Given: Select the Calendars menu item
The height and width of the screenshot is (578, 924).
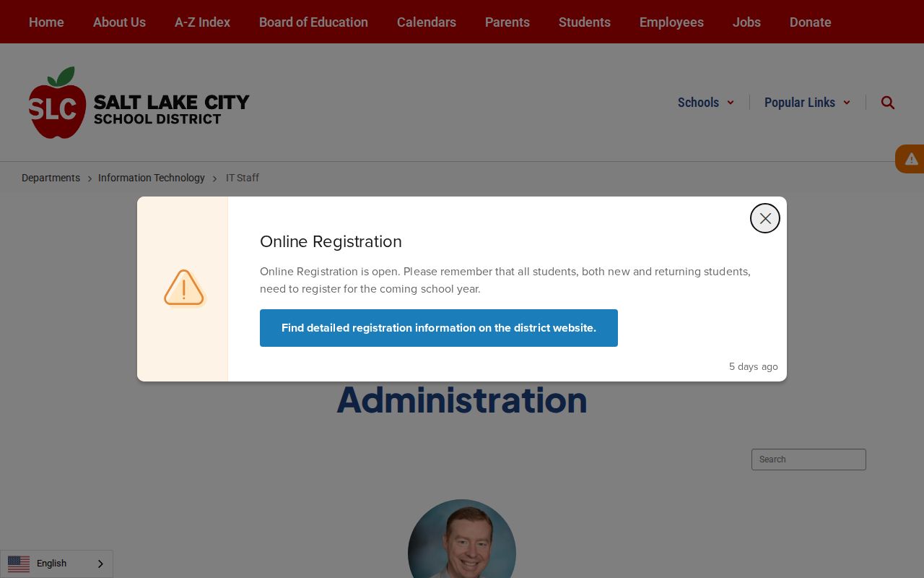Looking at the screenshot, I should pyautogui.click(x=427, y=22).
